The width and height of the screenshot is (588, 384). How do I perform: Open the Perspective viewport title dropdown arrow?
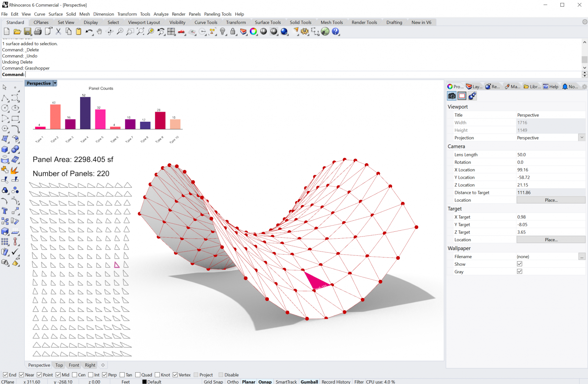pos(55,83)
